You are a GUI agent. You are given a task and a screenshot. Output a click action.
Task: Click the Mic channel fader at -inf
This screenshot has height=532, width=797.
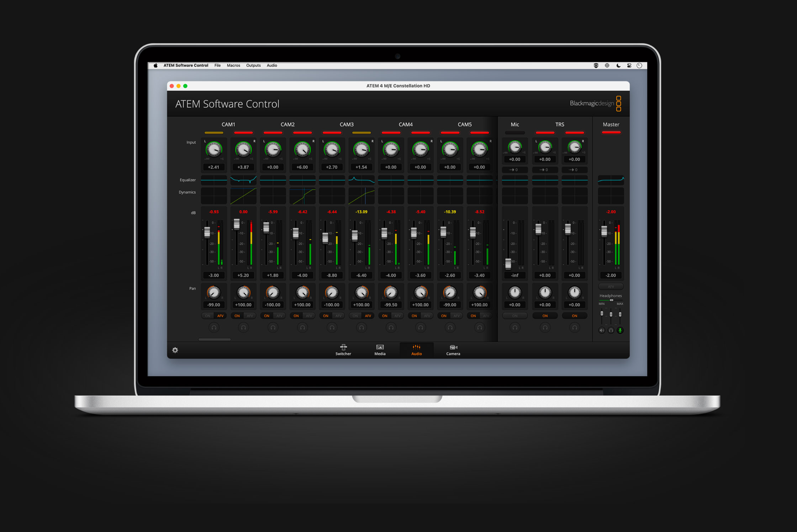[x=508, y=264]
